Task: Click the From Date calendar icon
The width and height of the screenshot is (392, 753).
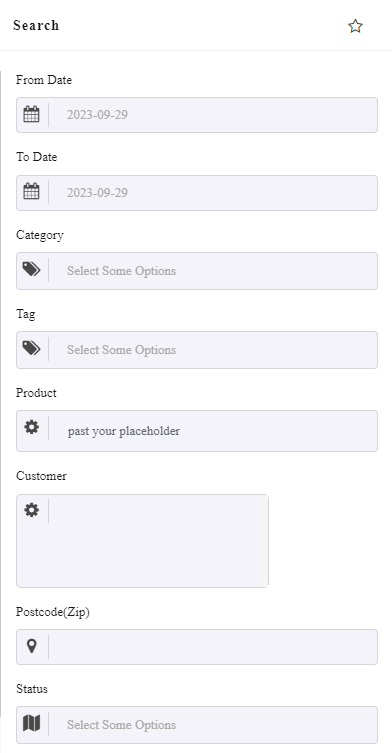Action: (32, 114)
